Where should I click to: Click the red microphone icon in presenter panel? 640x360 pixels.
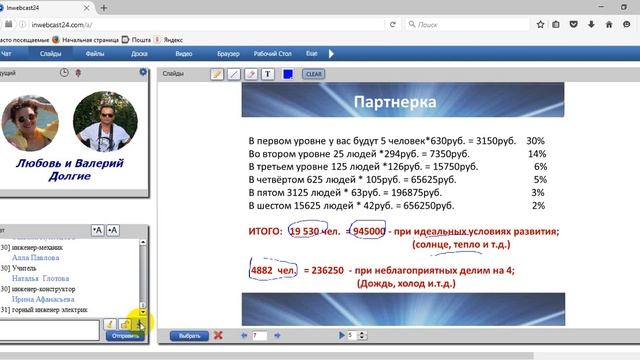[78, 73]
